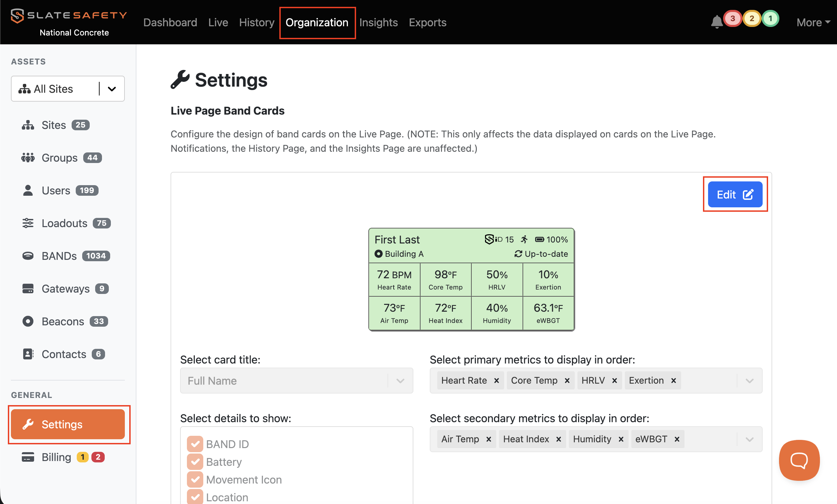Remove Humidity from secondary metrics

tap(621, 439)
